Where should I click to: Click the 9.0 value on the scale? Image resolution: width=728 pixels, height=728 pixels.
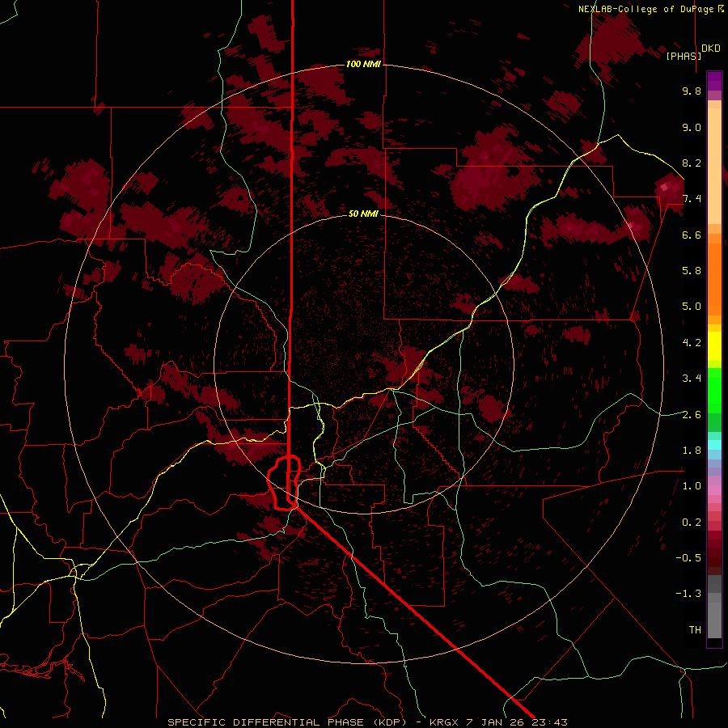[692, 127]
